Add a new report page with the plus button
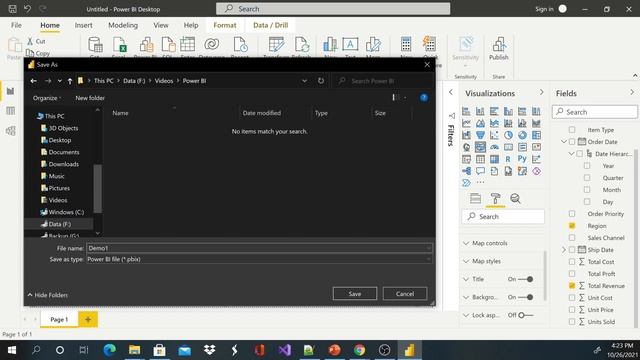Viewport: 640px width, 360px height. click(88, 319)
